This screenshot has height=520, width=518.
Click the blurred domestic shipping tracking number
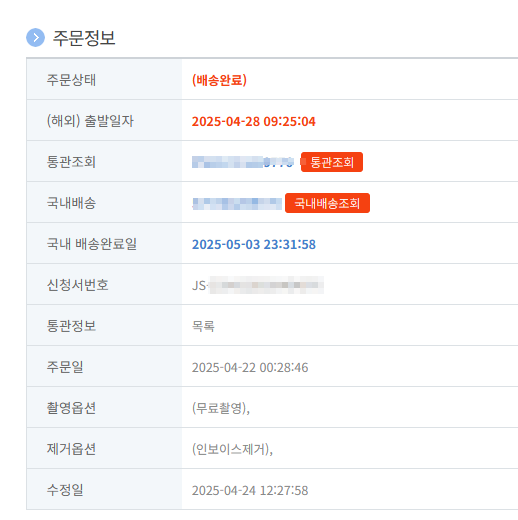pyautogui.click(x=237, y=203)
